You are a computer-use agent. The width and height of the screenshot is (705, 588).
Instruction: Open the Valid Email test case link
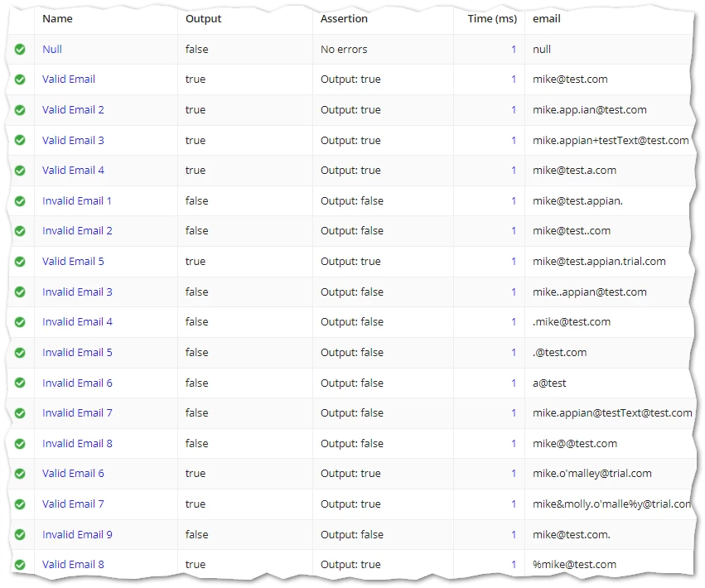coord(69,80)
